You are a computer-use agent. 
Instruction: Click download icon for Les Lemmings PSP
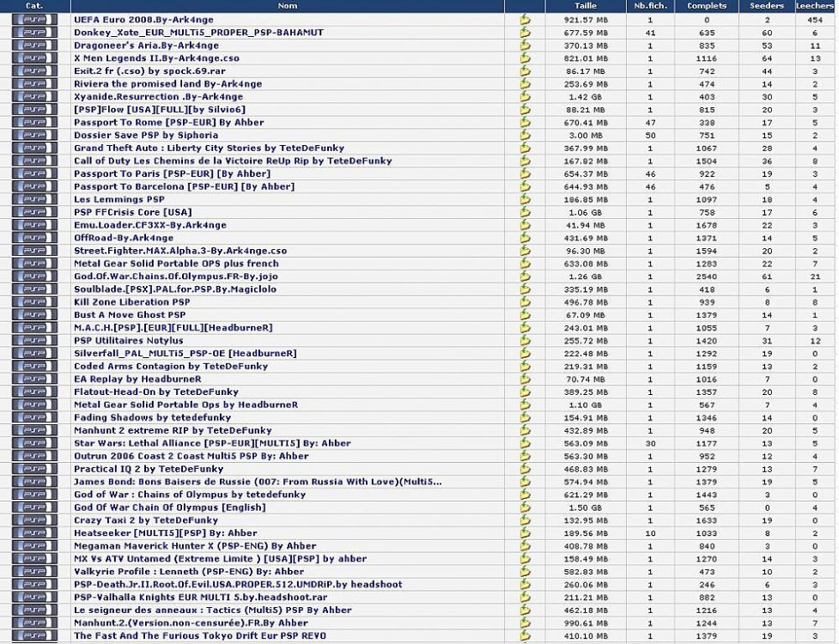[525, 199]
